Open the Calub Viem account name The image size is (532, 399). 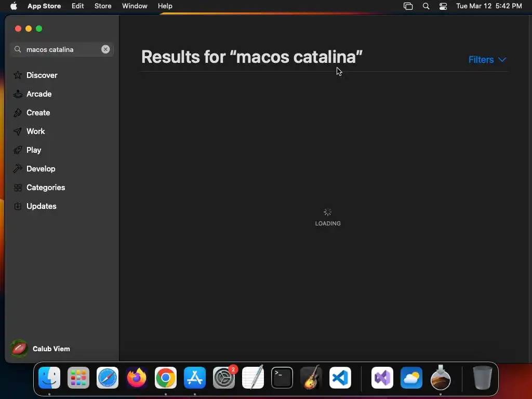point(51,349)
